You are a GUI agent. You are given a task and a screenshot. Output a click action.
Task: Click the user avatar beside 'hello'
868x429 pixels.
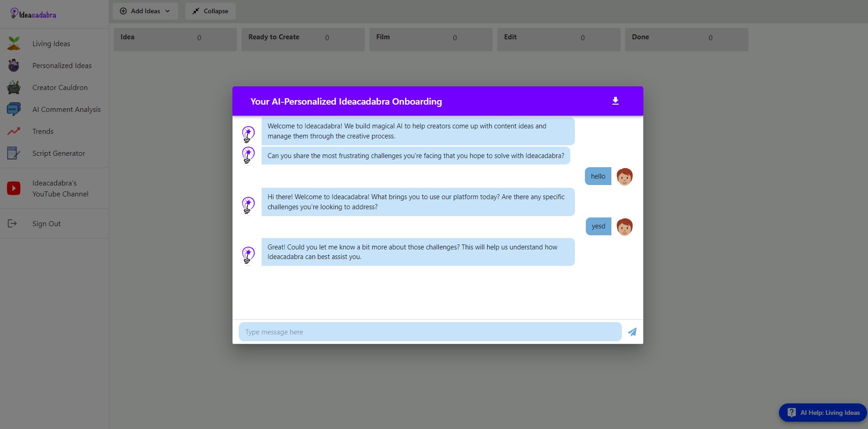pos(625,176)
